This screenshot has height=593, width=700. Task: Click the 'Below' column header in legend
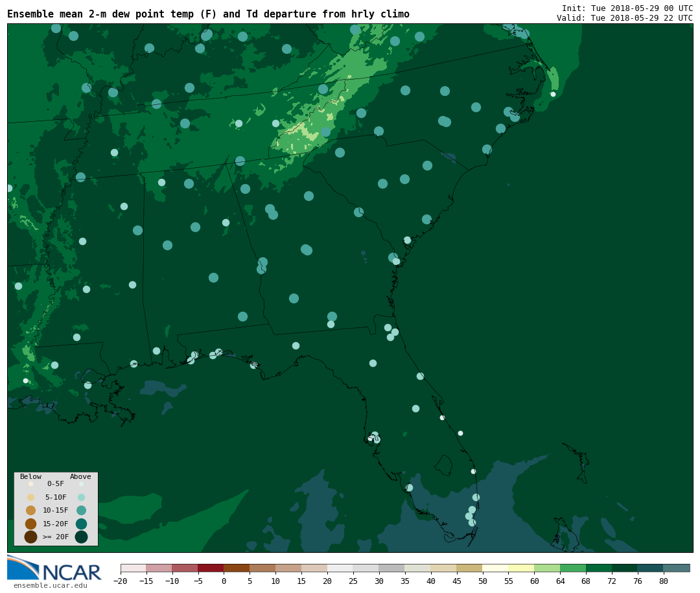[x=30, y=477]
